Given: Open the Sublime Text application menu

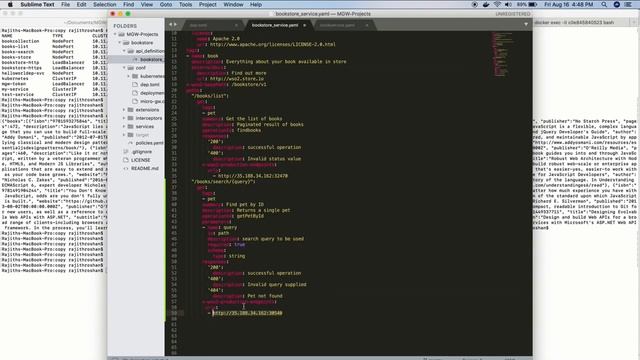Looking at the screenshot, I should 37,4.
